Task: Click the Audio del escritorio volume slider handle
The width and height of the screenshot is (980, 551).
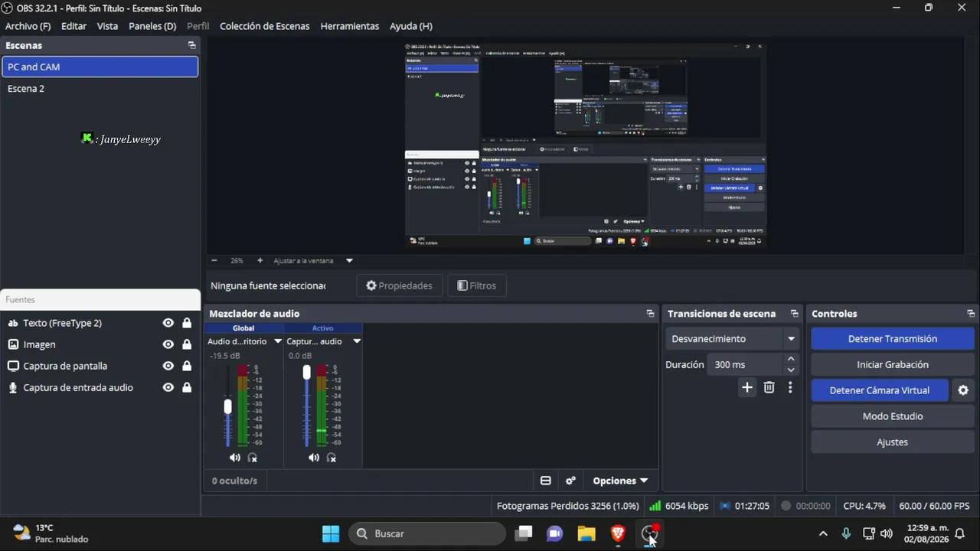Action: click(x=227, y=407)
